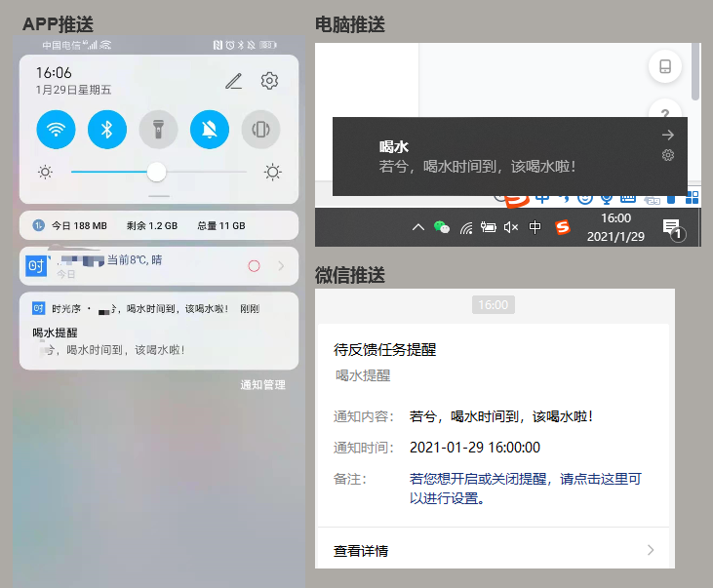Viewport: 713px width, 588px height.
Task: Click the Sogou toolbar keyboard icon
Action: [x=627, y=198]
